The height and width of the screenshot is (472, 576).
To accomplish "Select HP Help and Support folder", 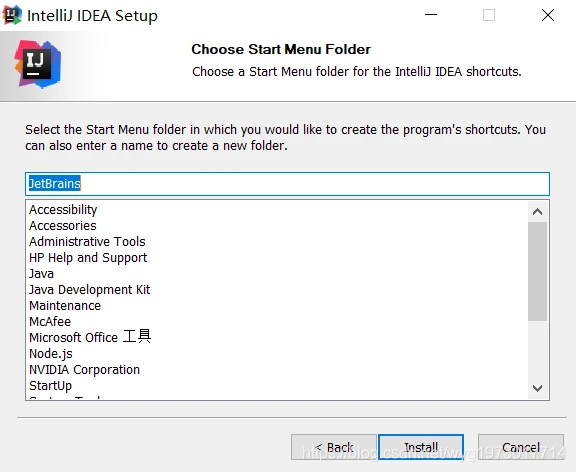I will 88,257.
